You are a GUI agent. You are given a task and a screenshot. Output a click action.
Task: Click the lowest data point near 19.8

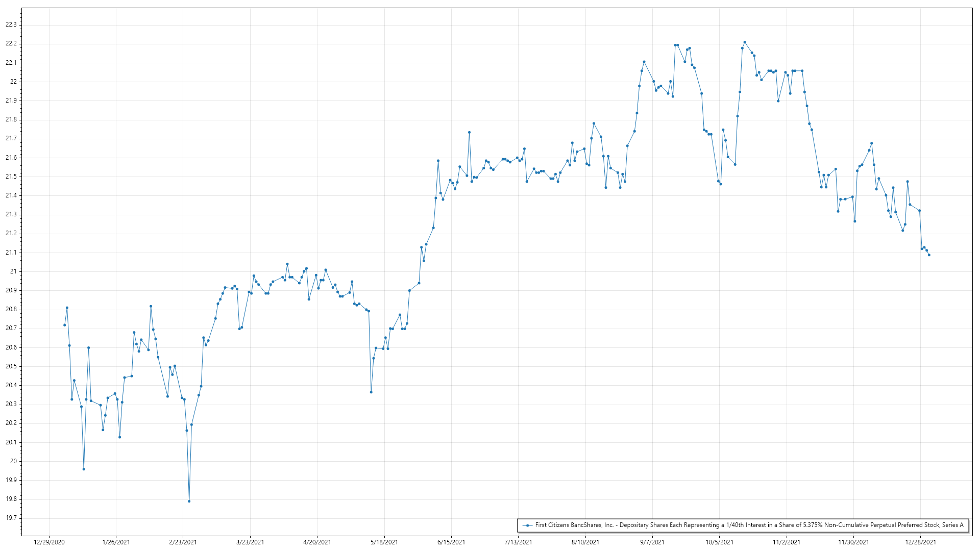(189, 501)
